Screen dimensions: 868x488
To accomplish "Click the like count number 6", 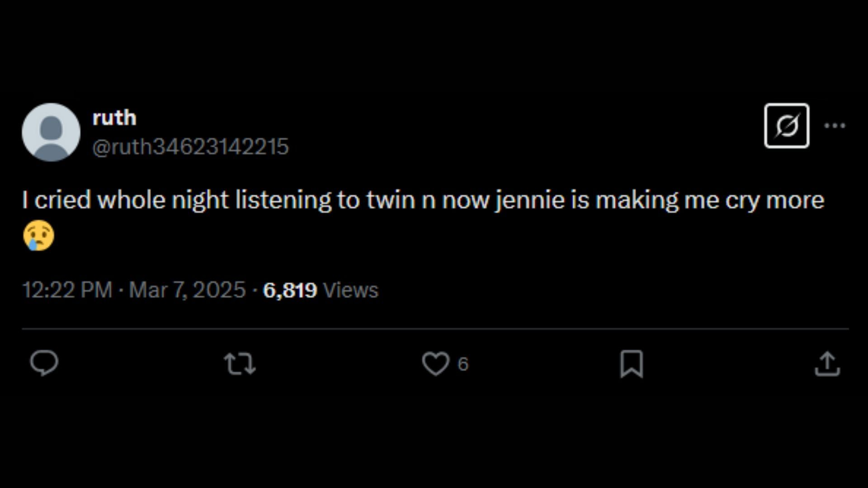I will point(463,364).
